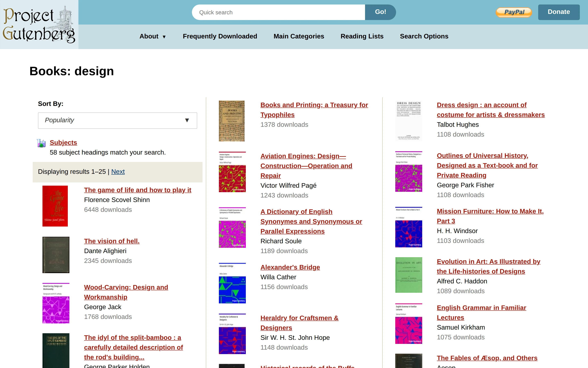Open A Dictionary of English Synonymes link
588x368 pixels.
pyautogui.click(x=311, y=221)
